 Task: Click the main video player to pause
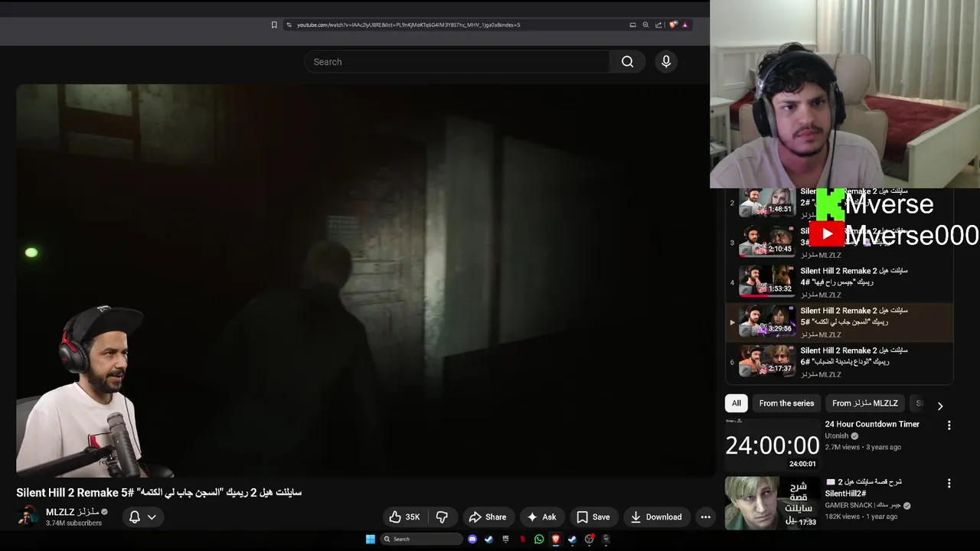click(365, 280)
